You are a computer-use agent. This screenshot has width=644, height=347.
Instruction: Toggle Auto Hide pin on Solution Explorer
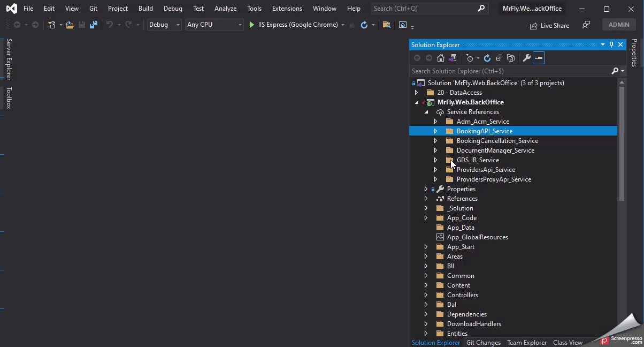[612, 45]
